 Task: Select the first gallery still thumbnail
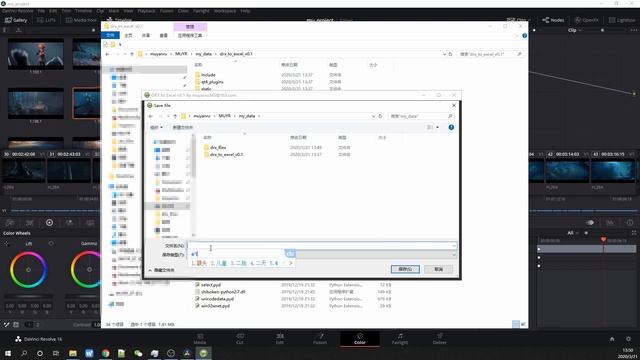click(36, 53)
